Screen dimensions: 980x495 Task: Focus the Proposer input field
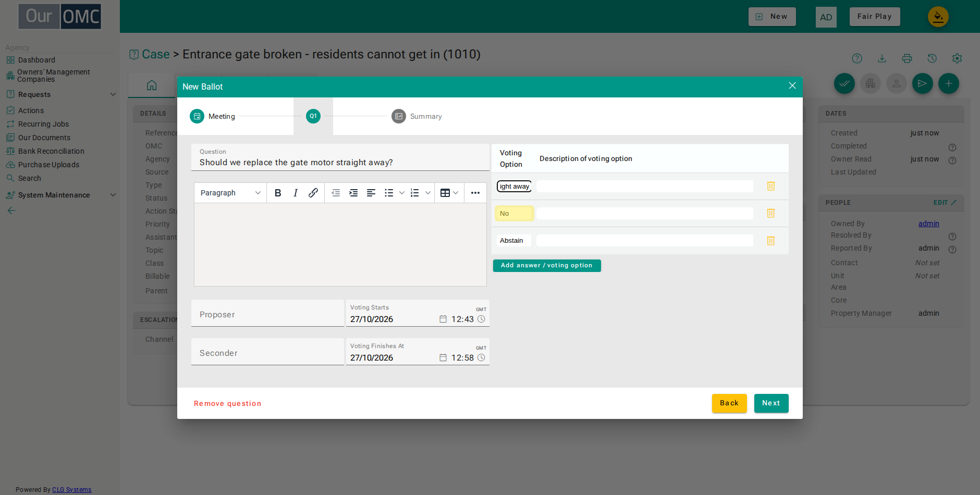[x=267, y=313]
